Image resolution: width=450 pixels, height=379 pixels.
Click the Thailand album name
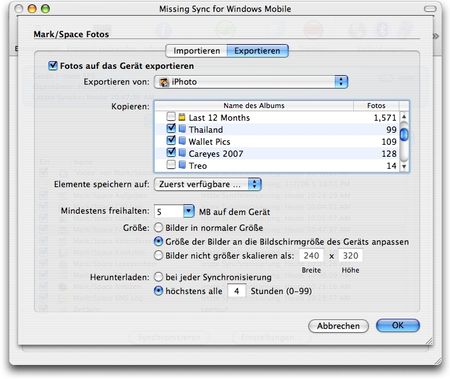[x=206, y=129]
